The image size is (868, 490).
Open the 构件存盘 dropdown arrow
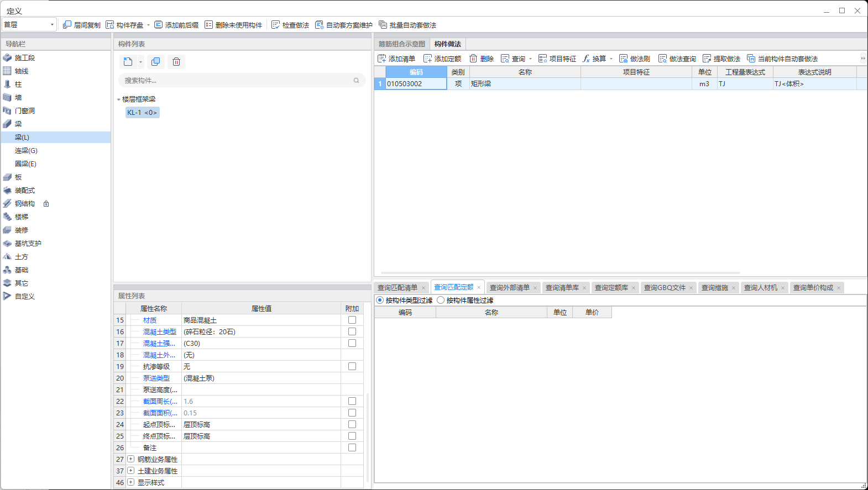point(148,25)
